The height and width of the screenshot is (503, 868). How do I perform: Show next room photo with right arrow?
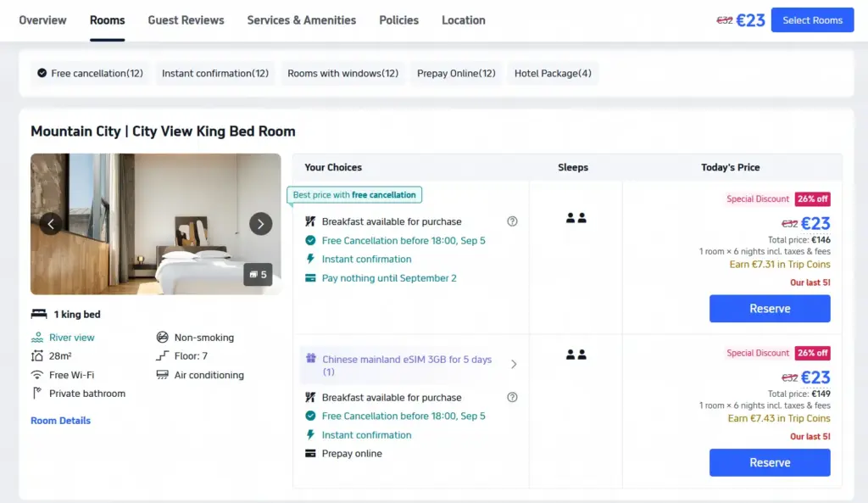tap(261, 224)
